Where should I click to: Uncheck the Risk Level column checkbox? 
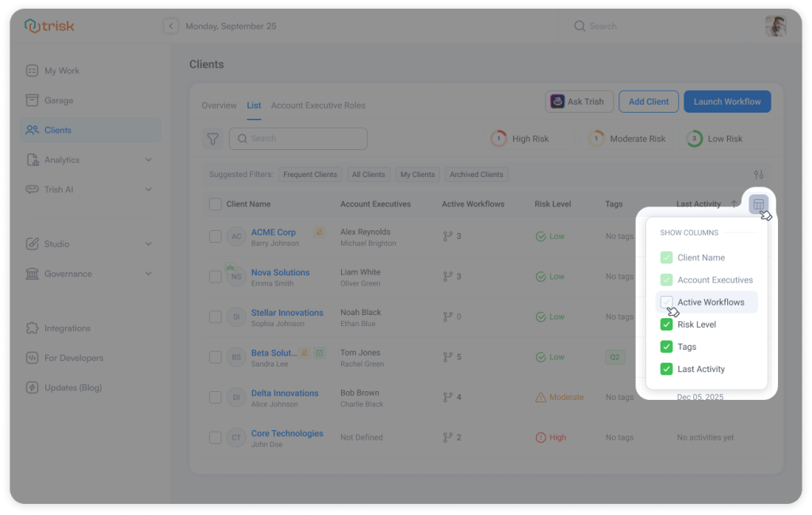pos(666,325)
